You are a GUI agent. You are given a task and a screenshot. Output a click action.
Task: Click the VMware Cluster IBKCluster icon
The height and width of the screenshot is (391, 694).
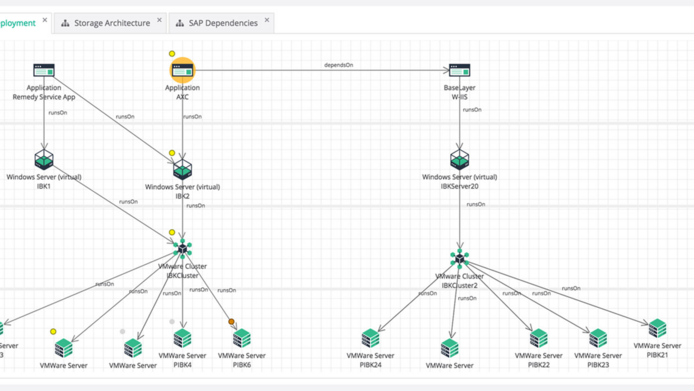[x=182, y=249]
